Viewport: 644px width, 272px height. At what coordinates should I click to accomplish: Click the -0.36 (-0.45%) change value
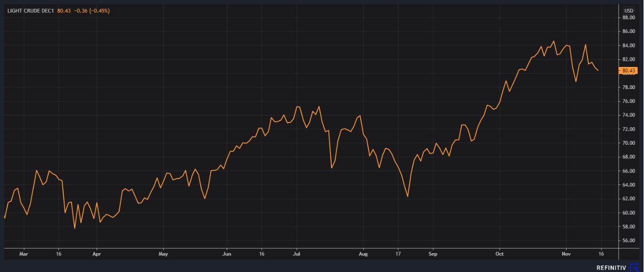[x=92, y=11]
